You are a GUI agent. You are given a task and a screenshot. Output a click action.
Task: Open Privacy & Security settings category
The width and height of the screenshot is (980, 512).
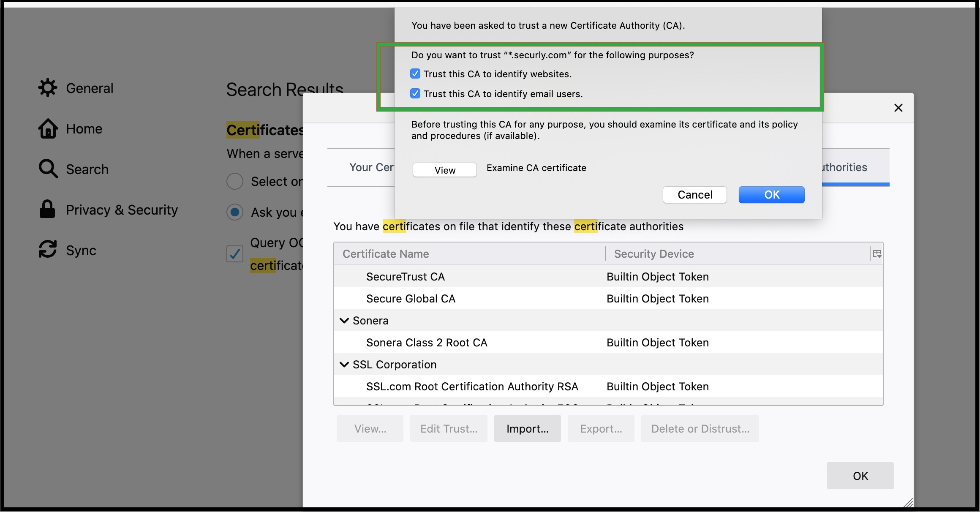click(109, 210)
